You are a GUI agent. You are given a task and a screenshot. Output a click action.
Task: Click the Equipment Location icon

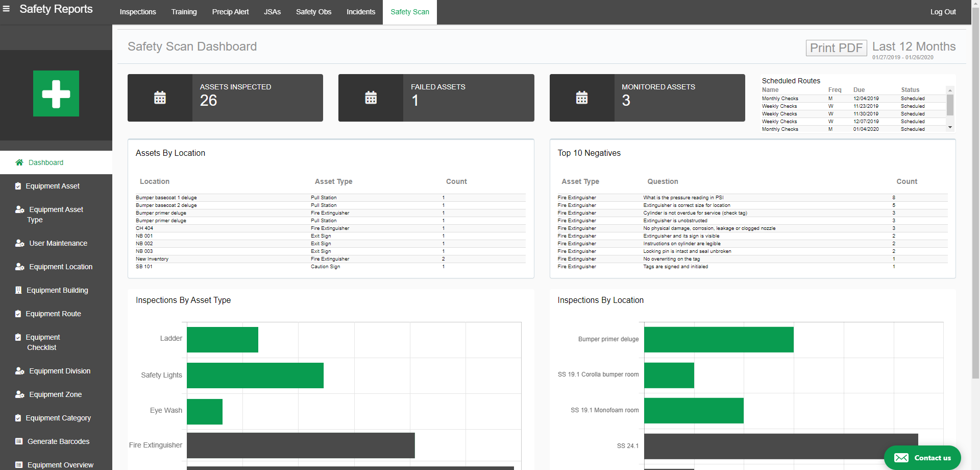coord(20,267)
